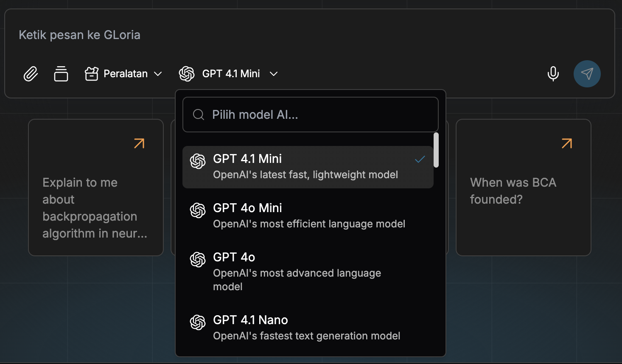
Task: Click the microphone voice input icon
Action: click(553, 74)
